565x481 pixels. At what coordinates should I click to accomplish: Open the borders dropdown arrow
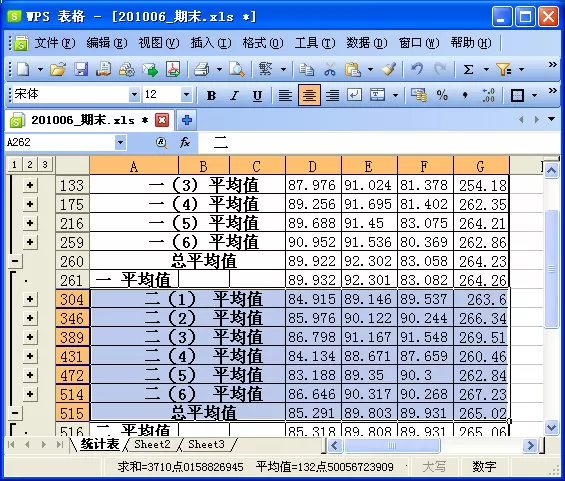click(x=534, y=96)
